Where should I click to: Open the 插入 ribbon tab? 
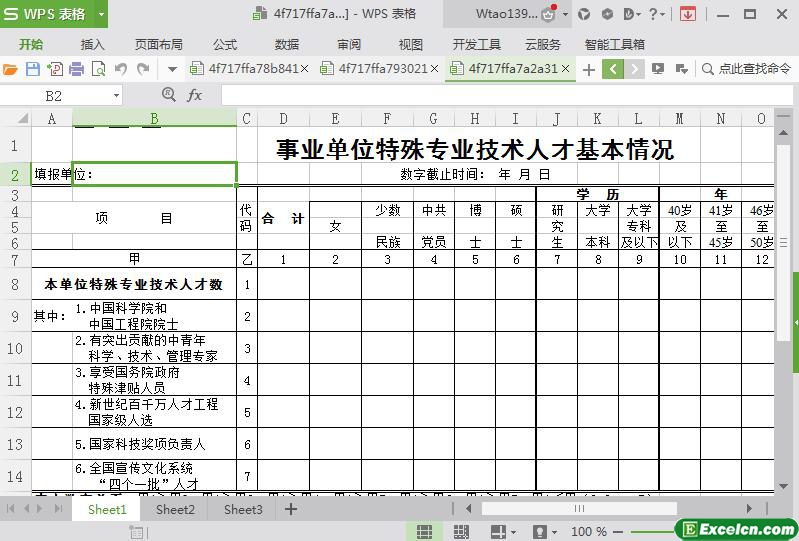click(x=93, y=44)
